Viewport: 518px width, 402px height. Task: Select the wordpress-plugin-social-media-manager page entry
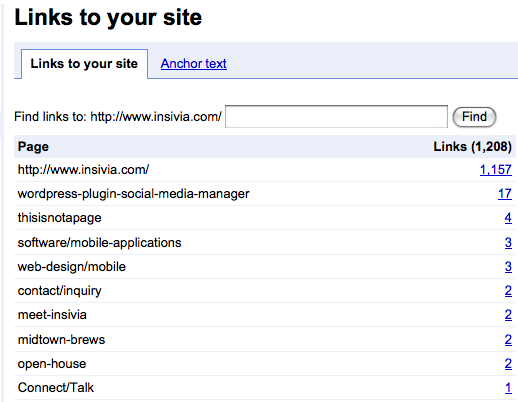pos(133,194)
